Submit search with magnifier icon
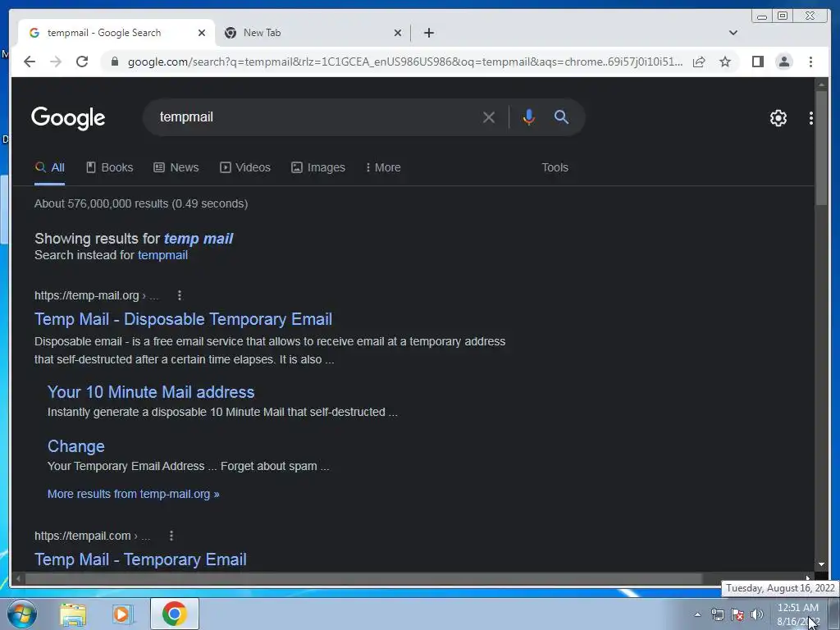 coord(561,116)
